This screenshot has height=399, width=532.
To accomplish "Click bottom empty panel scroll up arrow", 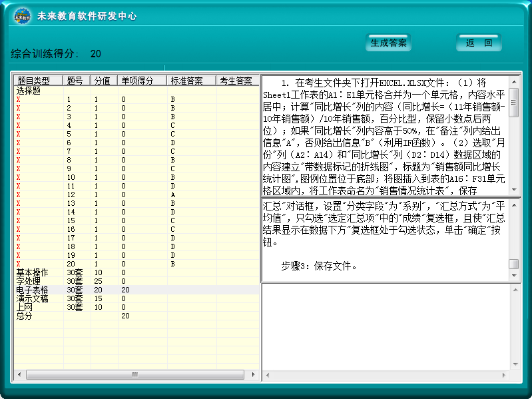I will point(515,290).
